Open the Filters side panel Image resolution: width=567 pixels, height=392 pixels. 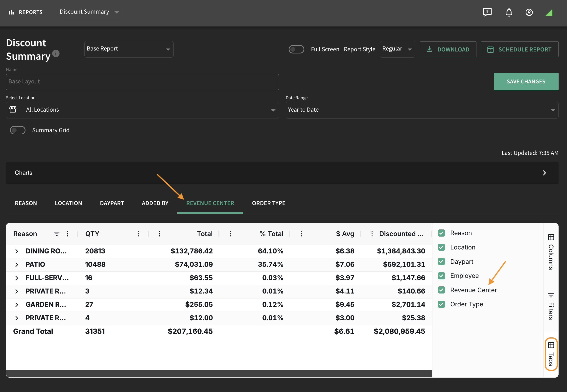click(551, 306)
